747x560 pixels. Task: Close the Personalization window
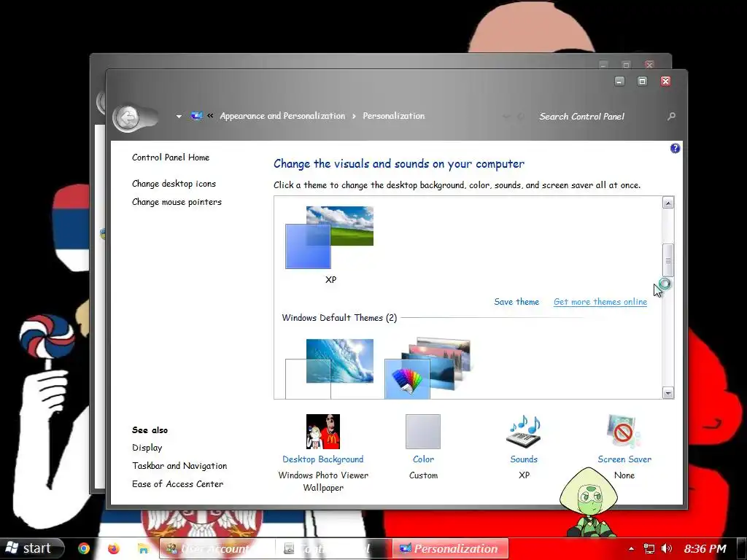click(x=665, y=82)
